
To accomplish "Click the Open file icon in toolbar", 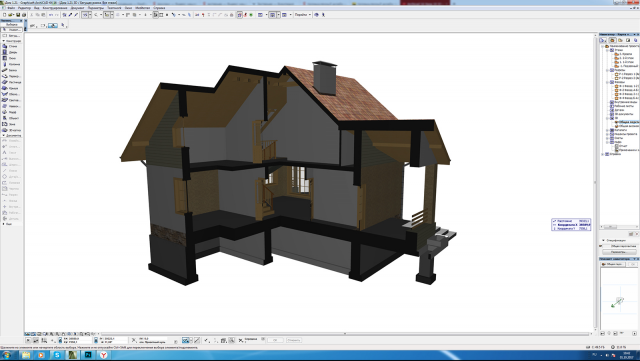I will tap(11, 15).
